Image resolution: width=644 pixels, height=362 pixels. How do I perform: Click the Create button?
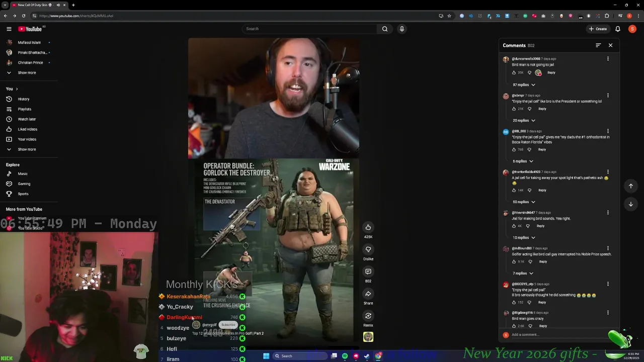(598, 29)
